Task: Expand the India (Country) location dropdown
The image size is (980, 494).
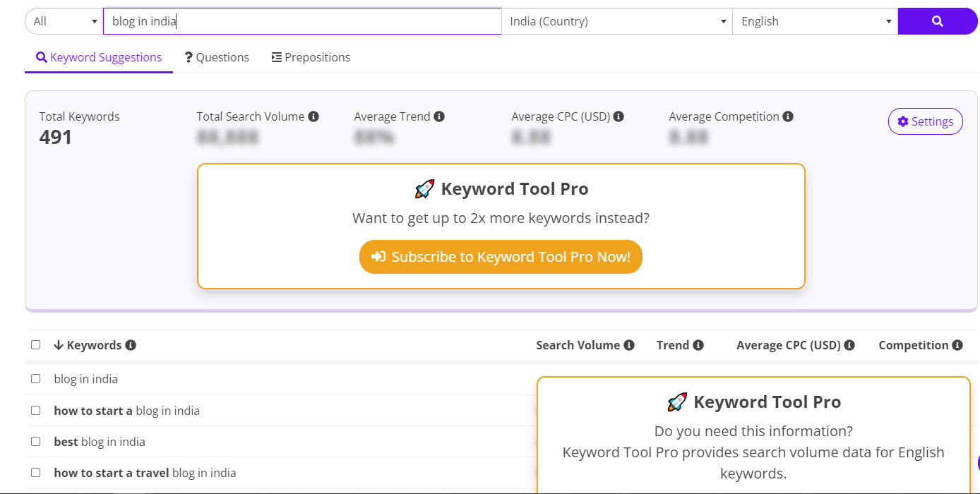Action: point(616,21)
